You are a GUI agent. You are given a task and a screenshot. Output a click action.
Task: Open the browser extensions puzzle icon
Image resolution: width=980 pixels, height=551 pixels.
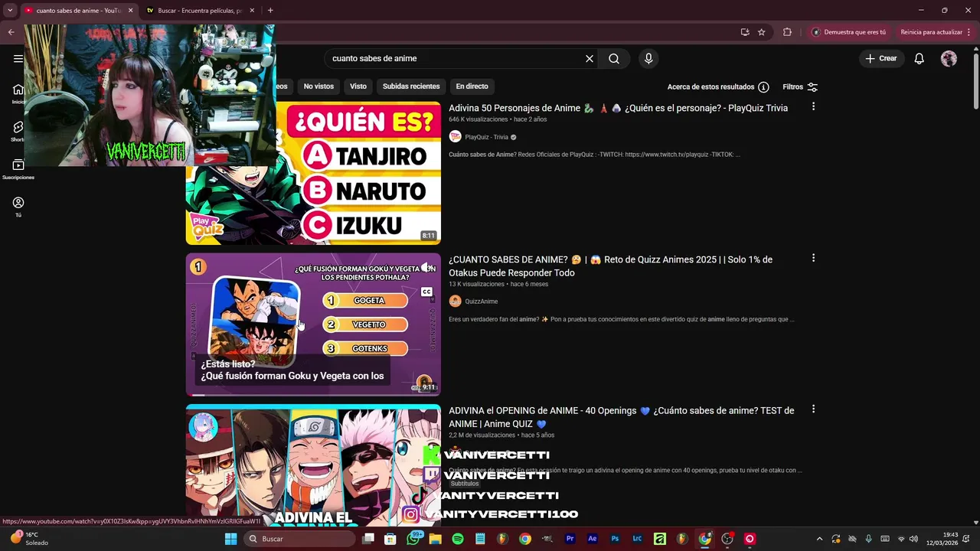click(787, 32)
